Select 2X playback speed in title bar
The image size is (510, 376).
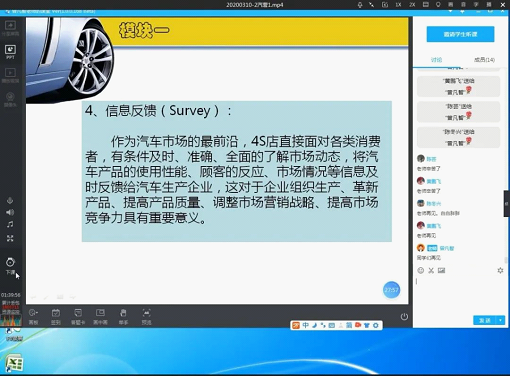coord(412,5)
